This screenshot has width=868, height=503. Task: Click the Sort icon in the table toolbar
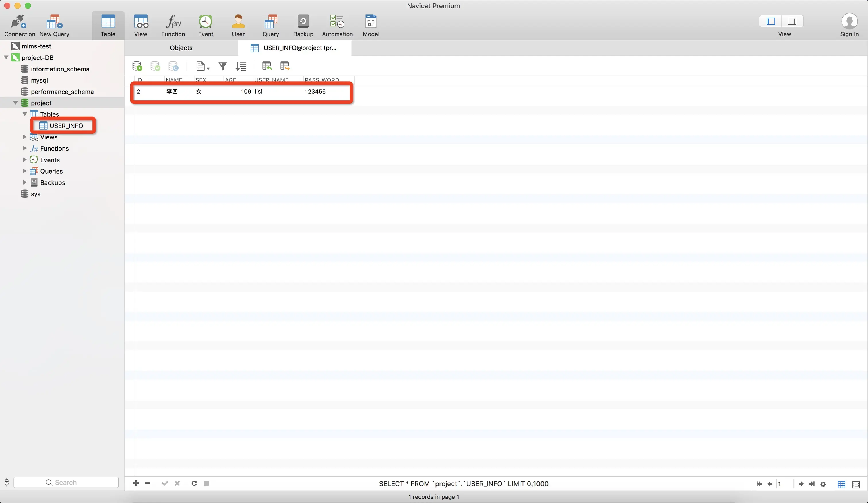(241, 66)
